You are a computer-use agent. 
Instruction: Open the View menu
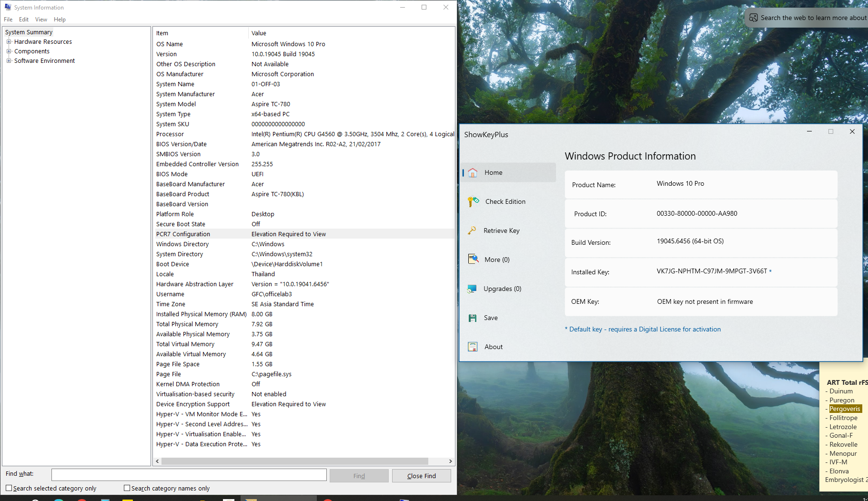coord(41,20)
